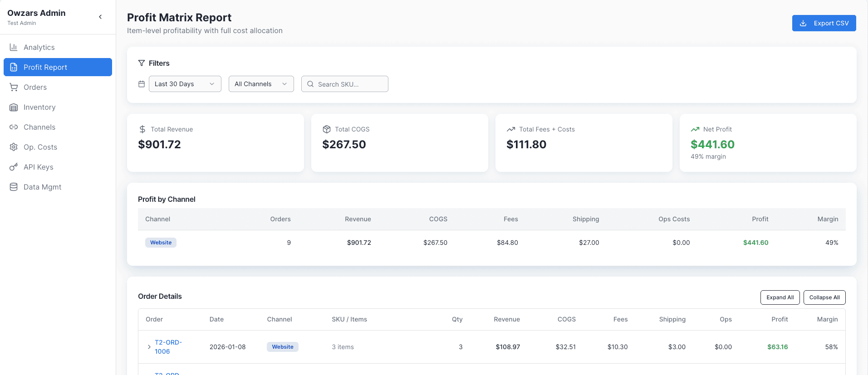Click the Margin header in Order Details
Viewport: 868px width, 375px height.
click(x=827, y=319)
